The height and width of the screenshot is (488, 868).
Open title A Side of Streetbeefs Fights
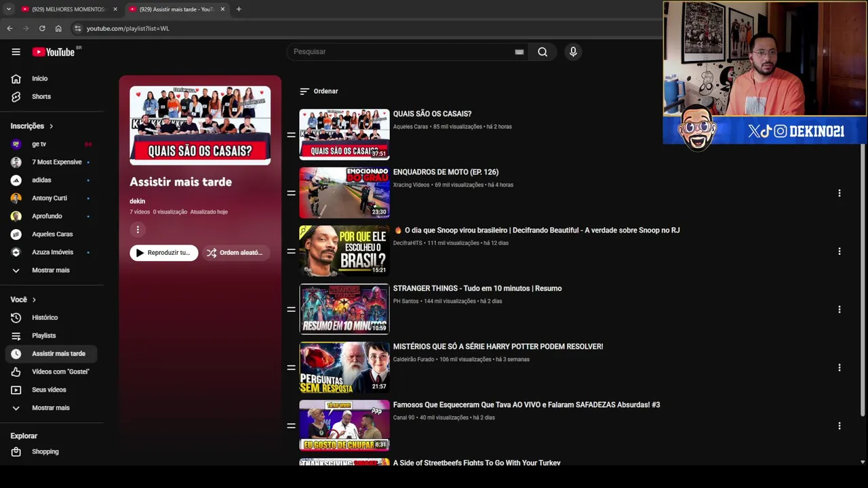tap(477, 463)
